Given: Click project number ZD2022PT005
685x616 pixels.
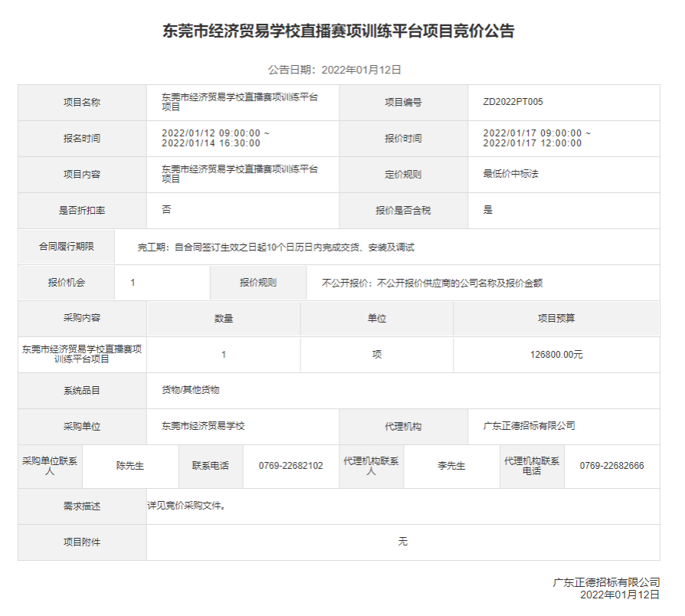Looking at the screenshot, I should [513, 102].
